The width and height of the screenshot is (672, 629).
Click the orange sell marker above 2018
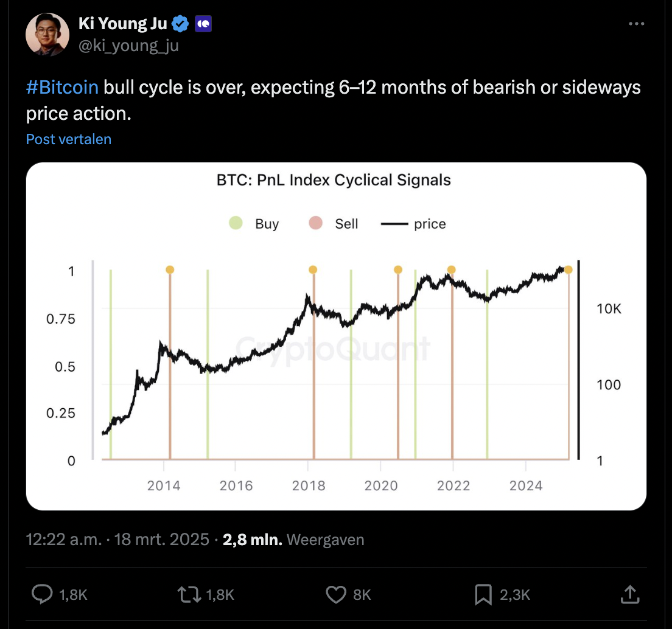[x=313, y=269]
